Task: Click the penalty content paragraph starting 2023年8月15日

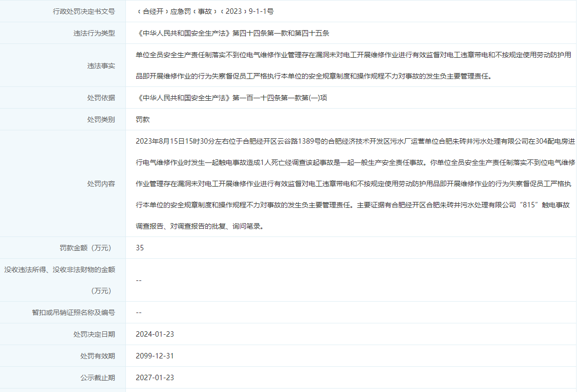Action: (355, 184)
